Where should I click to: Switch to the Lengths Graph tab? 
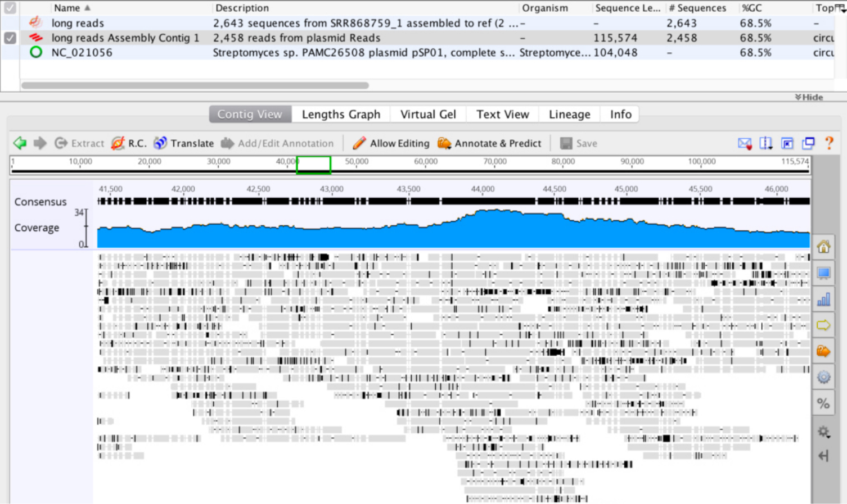click(341, 114)
